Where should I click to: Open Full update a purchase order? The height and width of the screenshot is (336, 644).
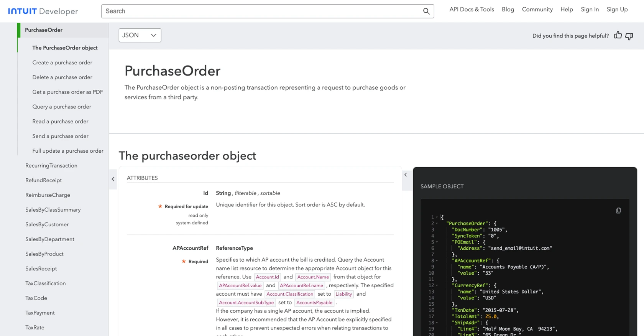(x=68, y=151)
